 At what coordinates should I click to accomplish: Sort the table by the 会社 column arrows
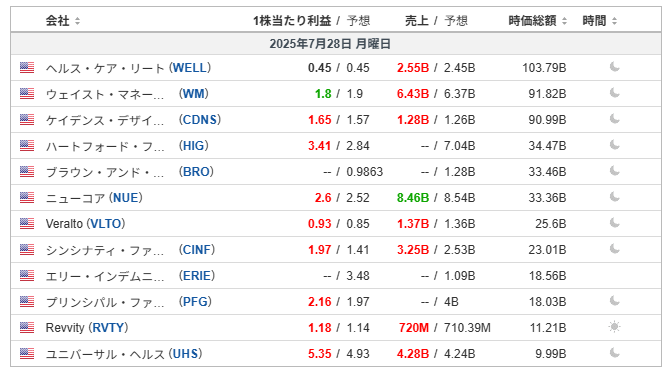coord(77,21)
